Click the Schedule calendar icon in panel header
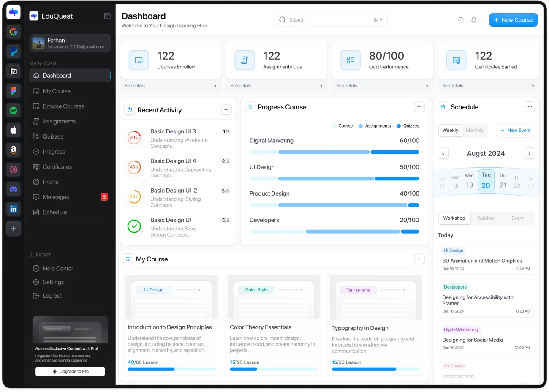The width and height of the screenshot is (549, 392). [443, 107]
